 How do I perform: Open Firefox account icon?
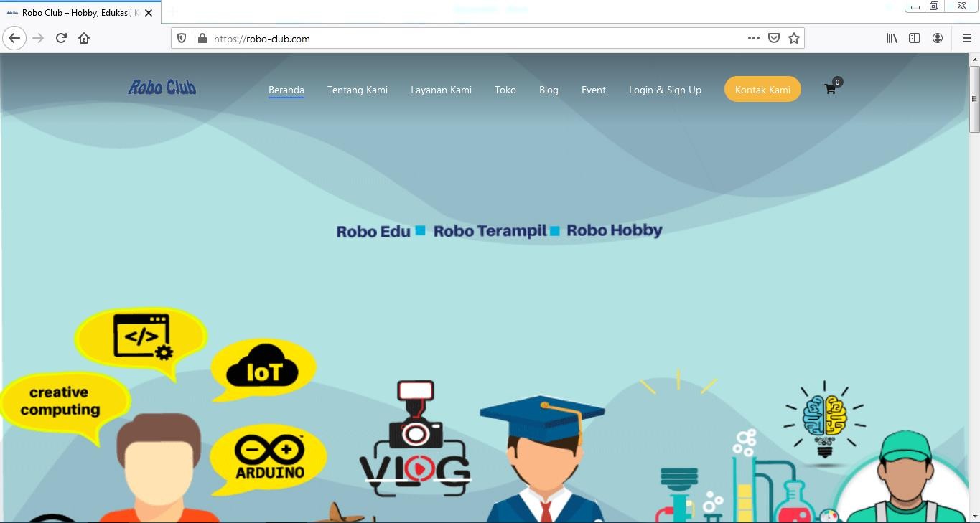pyautogui.click(x=938, y=39)
